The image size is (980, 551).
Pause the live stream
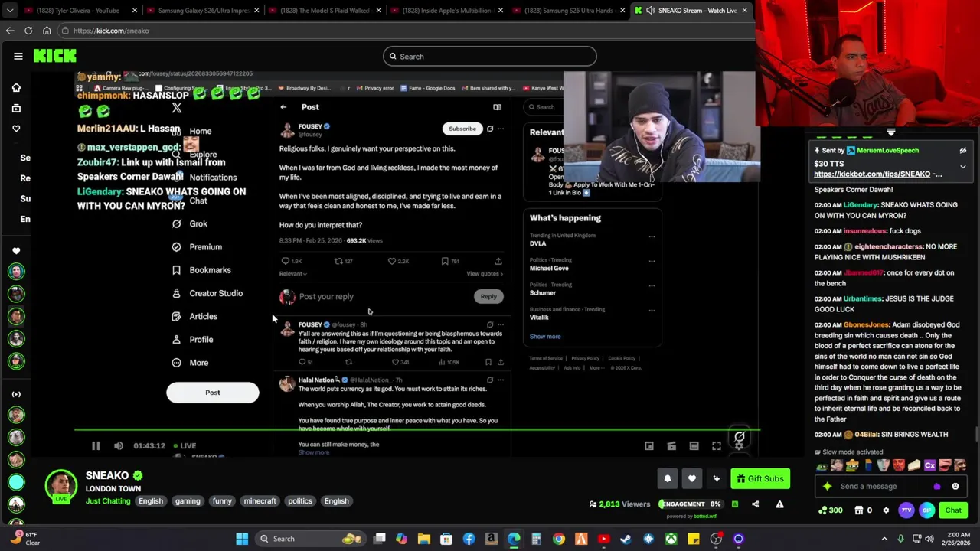tap(96, 445)
